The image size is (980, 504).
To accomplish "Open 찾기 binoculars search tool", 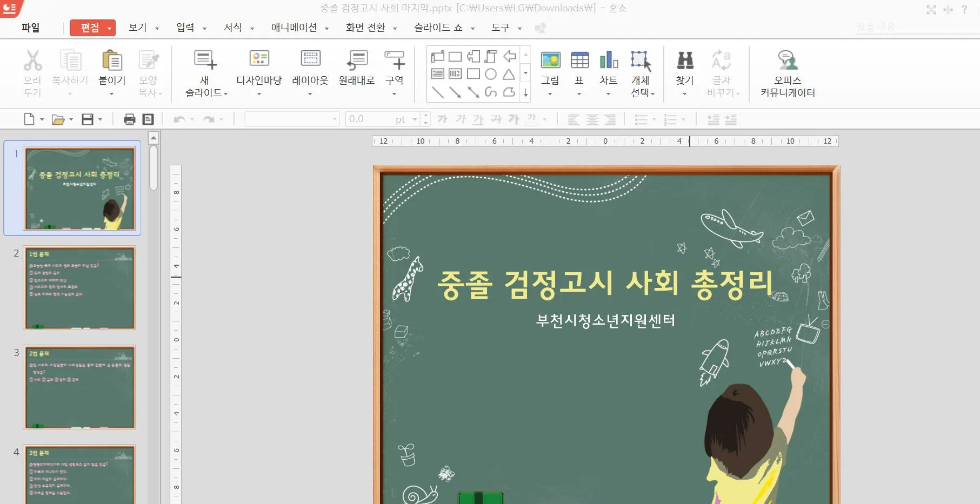I will [685, 61].
